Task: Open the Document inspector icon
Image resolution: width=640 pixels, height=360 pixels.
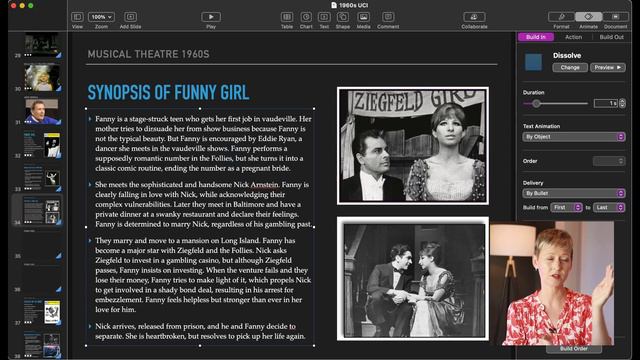Action: 616,17
